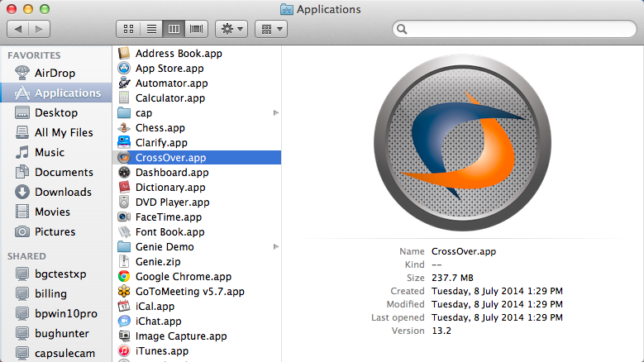Screen dimensions: 644x362
Task: Select Address Book.app icon
Action: tap(124, 54)
